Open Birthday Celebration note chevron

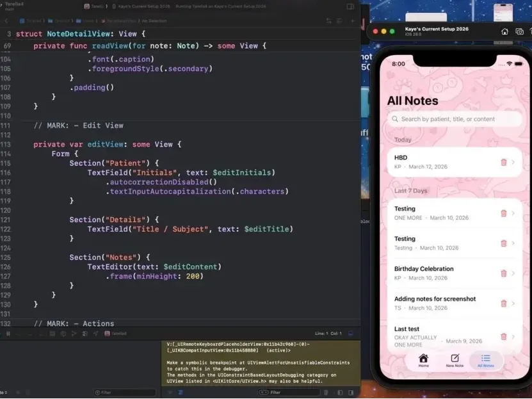[x=513, y=273]
